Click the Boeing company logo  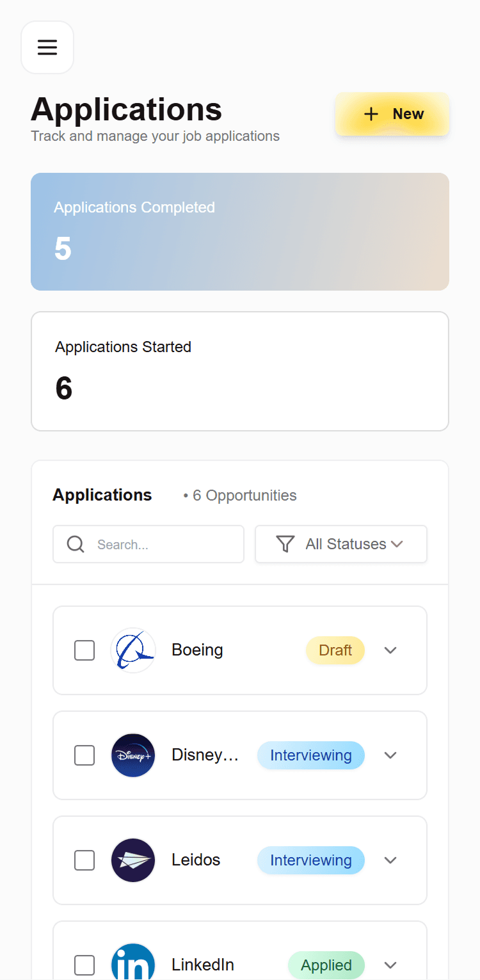(133, 650)
